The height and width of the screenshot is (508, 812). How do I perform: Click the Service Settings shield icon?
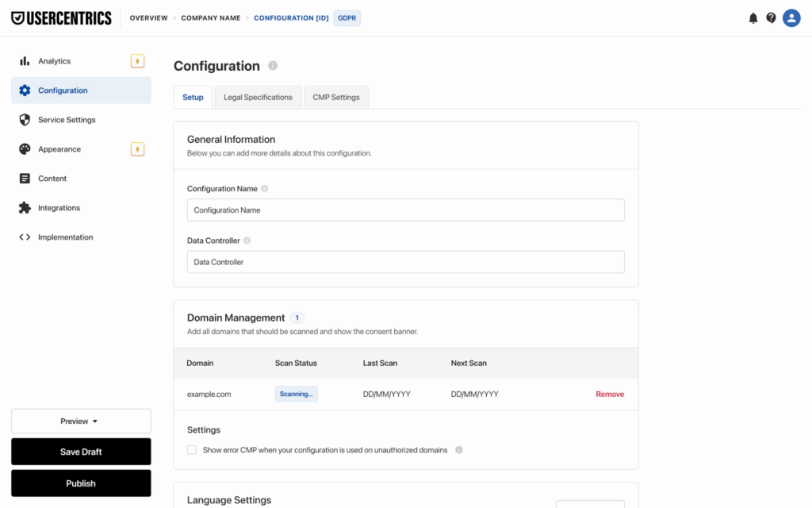point(25,120)
